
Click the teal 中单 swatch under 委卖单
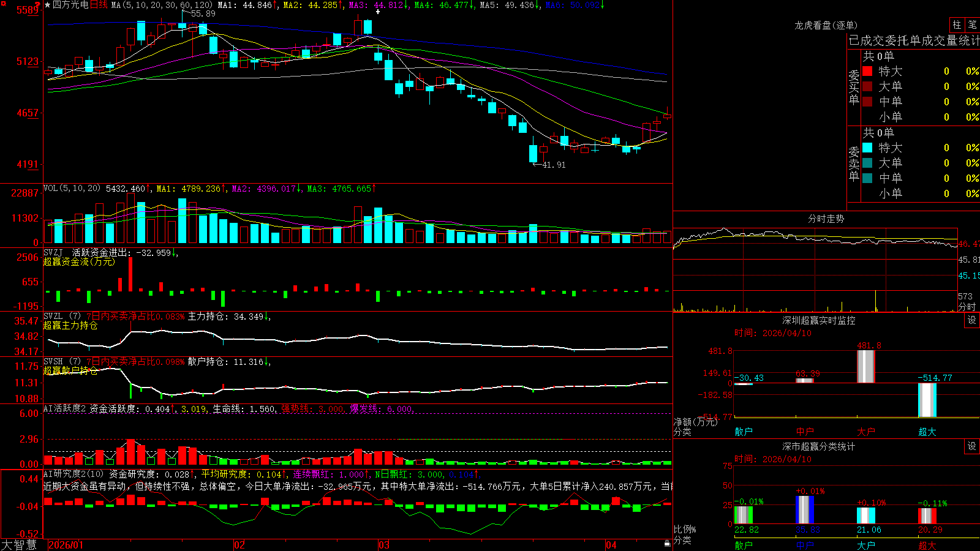click(867, 178)
